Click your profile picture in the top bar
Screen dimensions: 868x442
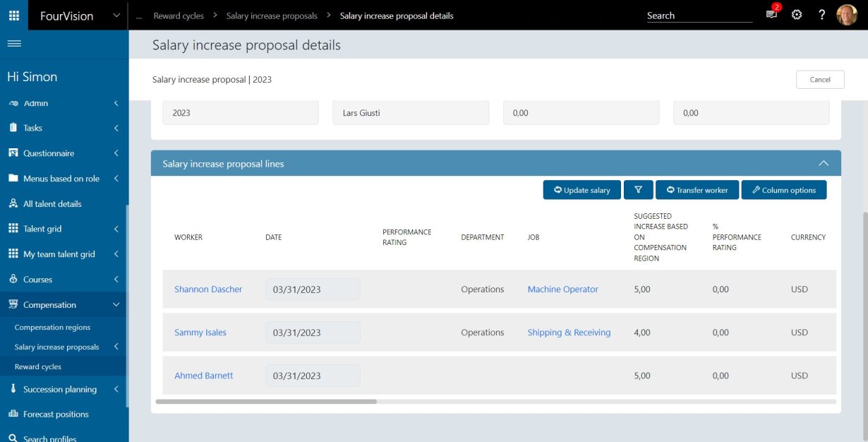pos(847,14)
